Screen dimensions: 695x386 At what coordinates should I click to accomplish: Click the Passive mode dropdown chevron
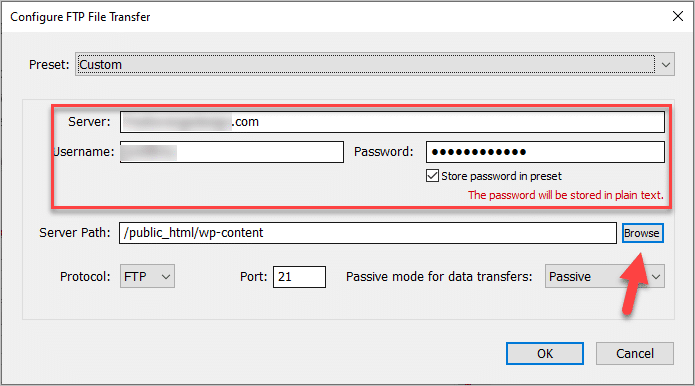point(656,277)
